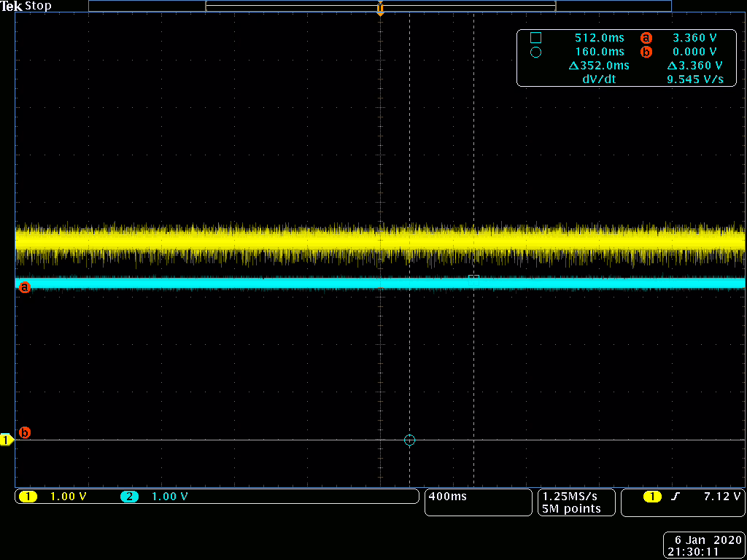This screenshot has width=747, height=560.
Task: Grab the 'b' cursor handle on left edge
Action: tap(24, 432)
